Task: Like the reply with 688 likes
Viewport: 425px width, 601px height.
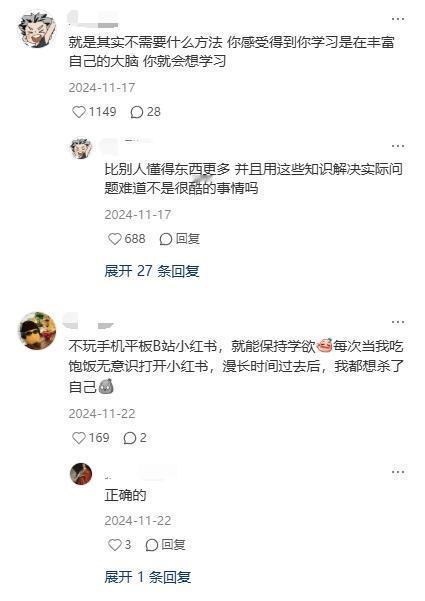Action: 115,239
